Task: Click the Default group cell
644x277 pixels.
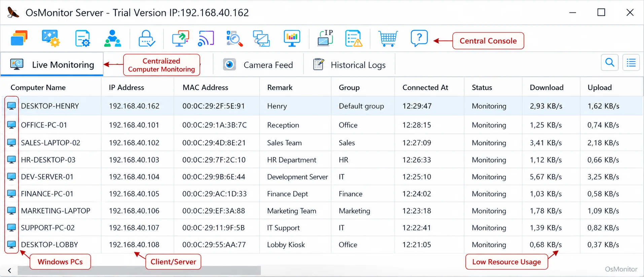Action: click(361, 106)
